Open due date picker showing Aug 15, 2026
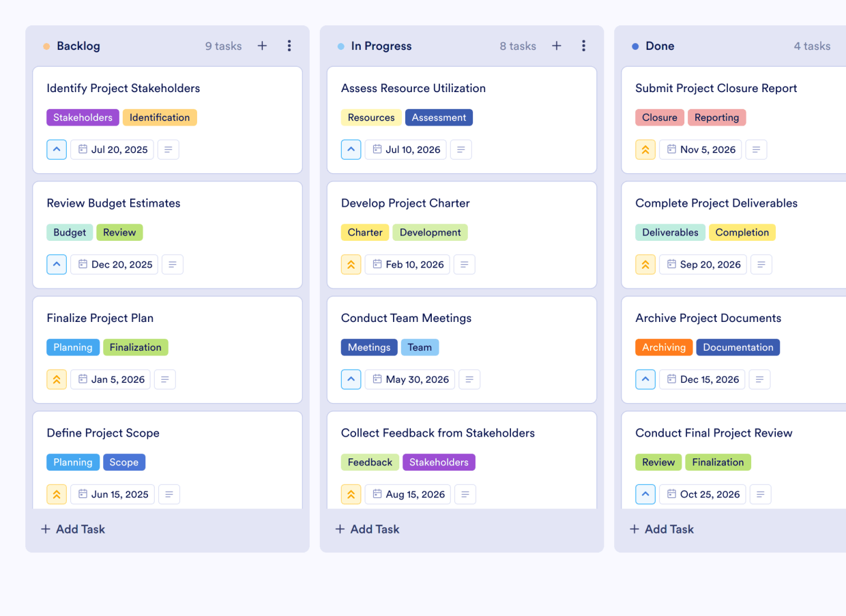 tap(407, 494)
